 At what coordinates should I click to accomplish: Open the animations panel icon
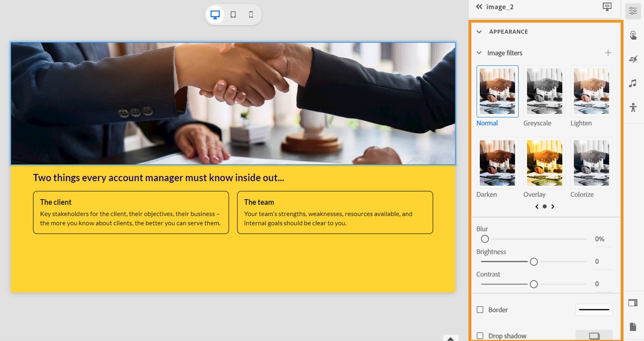(x=633, y=59)
